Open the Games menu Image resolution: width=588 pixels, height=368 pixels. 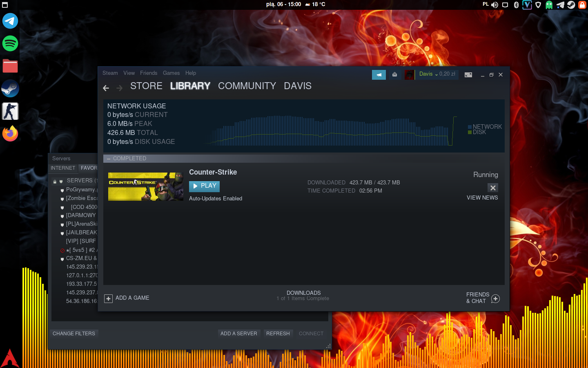[x=171, y=73]
